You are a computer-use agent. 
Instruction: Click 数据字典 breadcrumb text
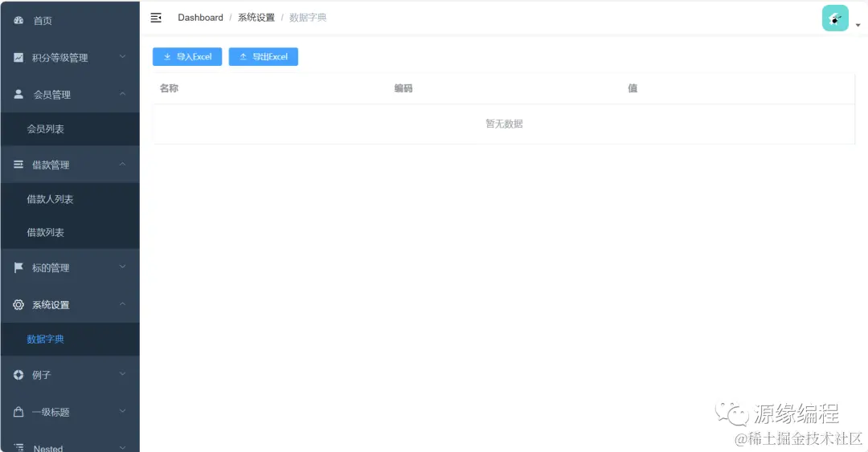(308, 18)
